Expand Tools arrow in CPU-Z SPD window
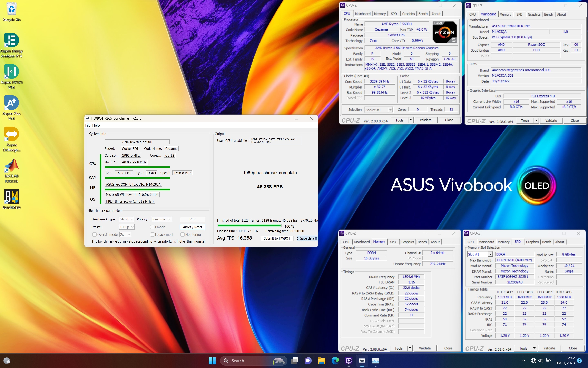The image size is (588, 368). (x=534, y=348)
